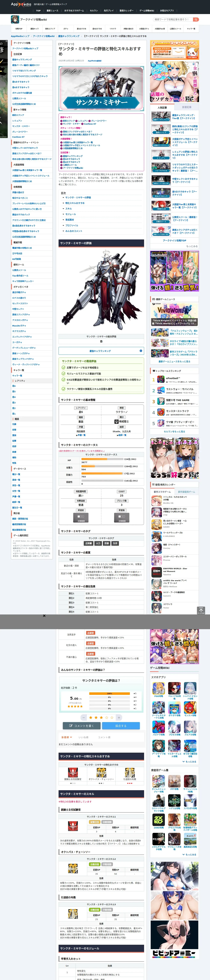Switch to the コメント順 comment sort tab

(x=104, y=737)
